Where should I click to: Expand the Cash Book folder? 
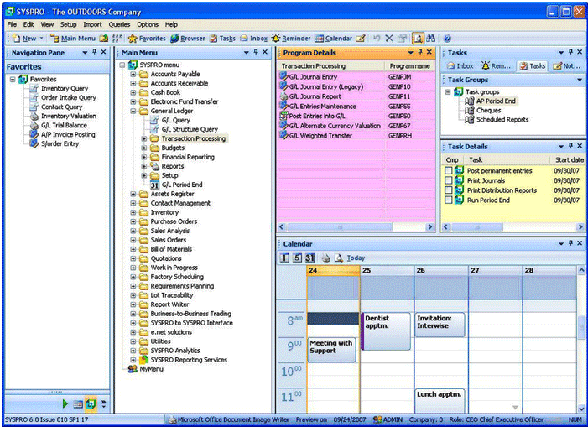coord(133,93)
